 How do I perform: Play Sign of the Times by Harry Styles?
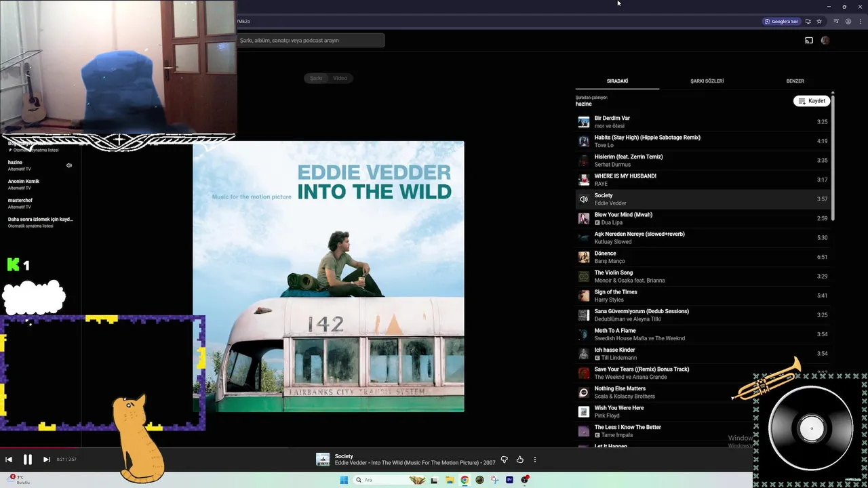[702, 296]
